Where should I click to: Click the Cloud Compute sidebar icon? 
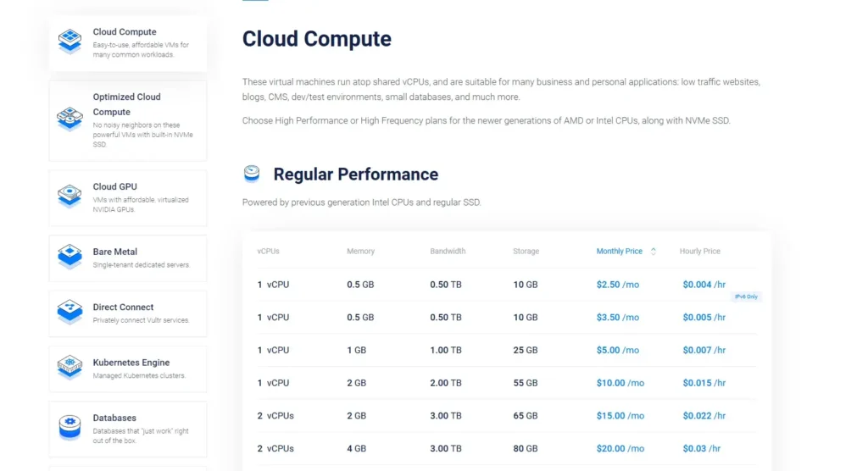coord(70,42)
